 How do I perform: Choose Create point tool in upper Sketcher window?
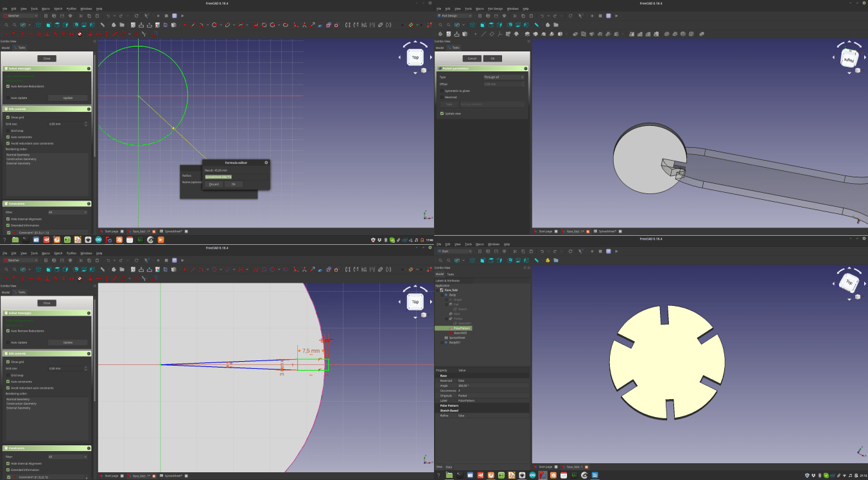pos(185,25)
